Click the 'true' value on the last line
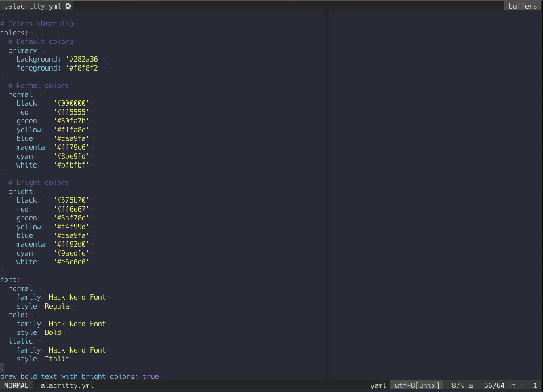543x392 pixels. point(150,377)
